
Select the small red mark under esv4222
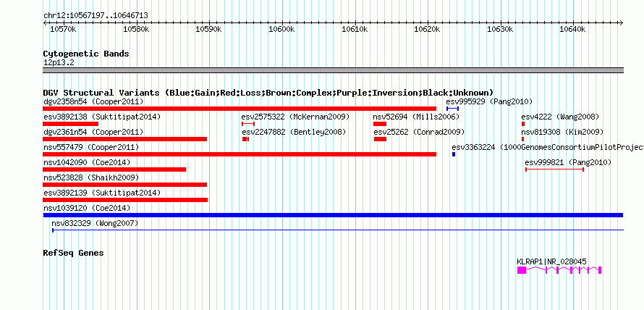523,124
